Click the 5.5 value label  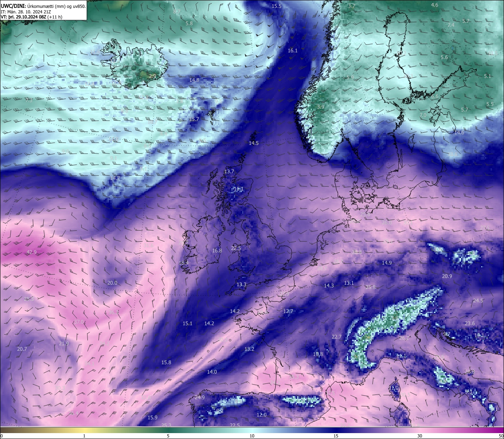(x=490, y=104)
